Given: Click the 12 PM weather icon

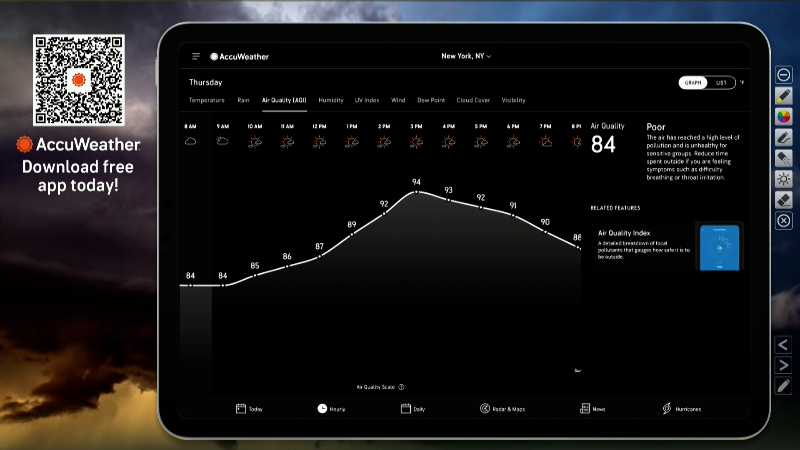Looking at the screenshot, I should tap(319, 142).
